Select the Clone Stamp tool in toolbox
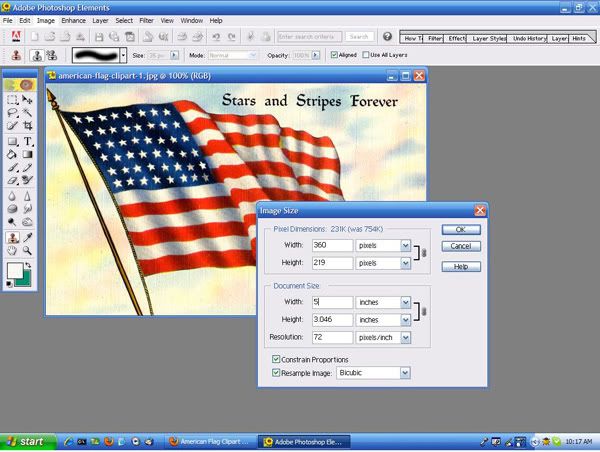The image size is (600, 452). coord(12,238)
